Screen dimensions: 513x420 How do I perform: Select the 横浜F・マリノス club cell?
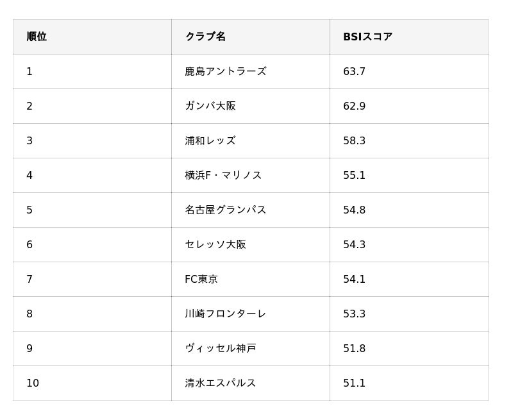click(251, 175)
